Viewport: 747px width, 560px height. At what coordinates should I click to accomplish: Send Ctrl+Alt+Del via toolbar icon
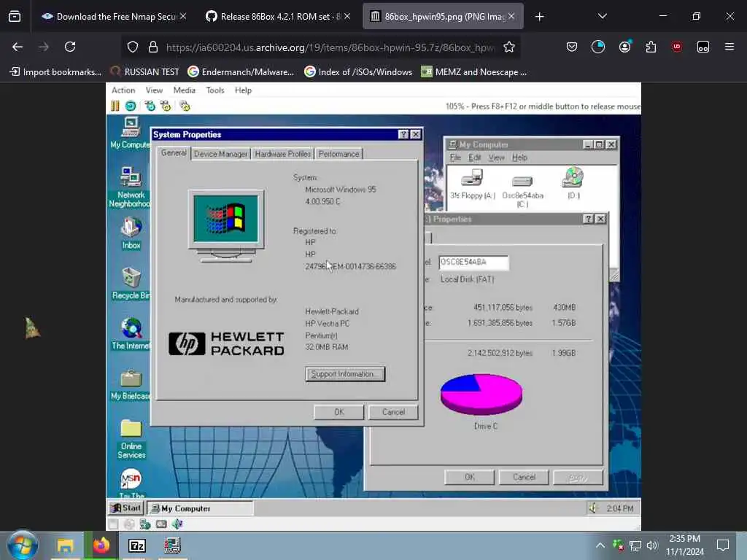150,106
